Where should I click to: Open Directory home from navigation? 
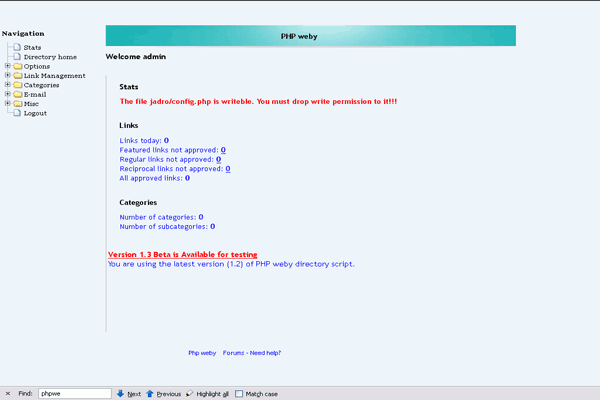(50, 57)
